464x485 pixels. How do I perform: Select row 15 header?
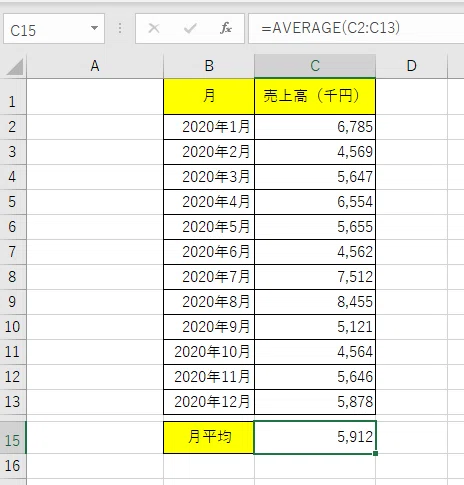tap(13, 437)
